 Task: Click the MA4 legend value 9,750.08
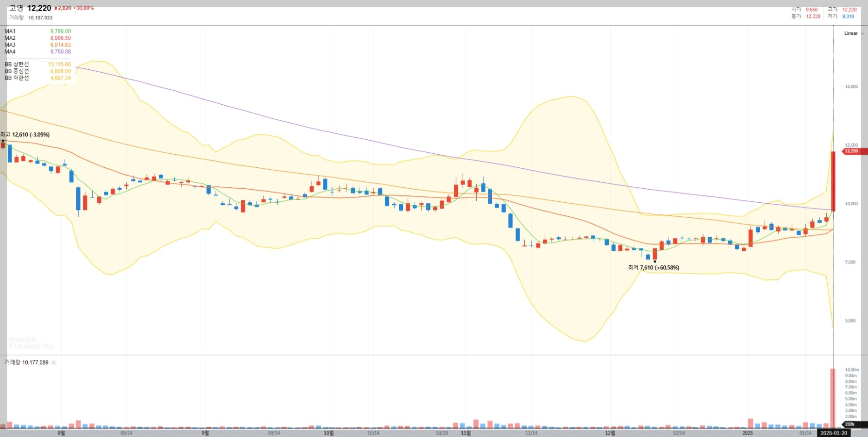[x=60, y=51]
